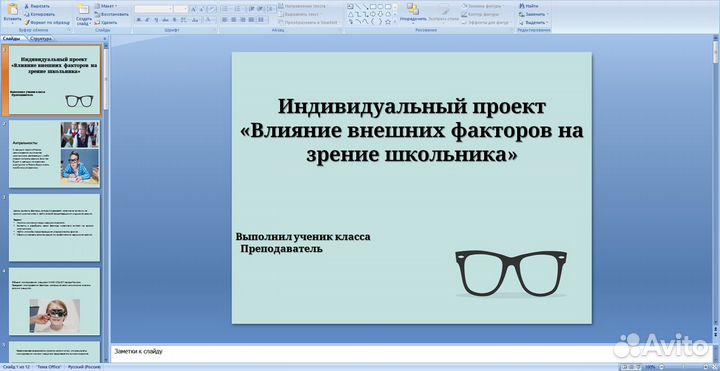Switch to the Структура (Outline) tab

[40, 39]
